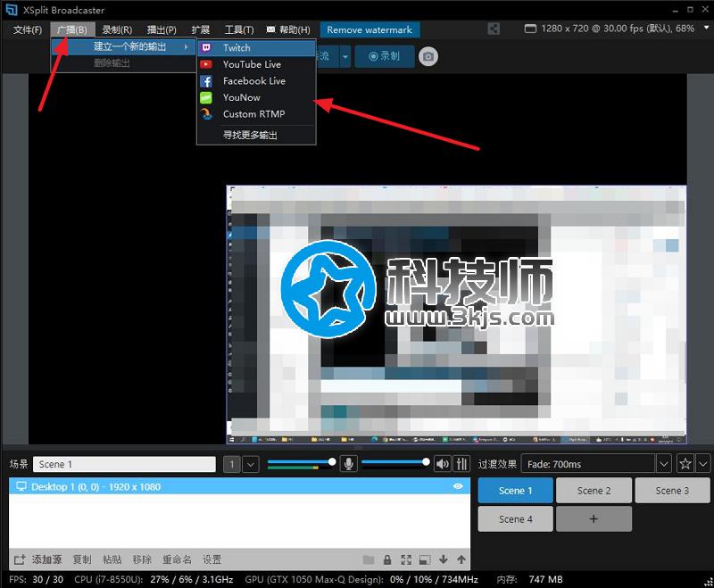Open the 扩展 menu
Viewport: 714px width, 588px height.
[x=200, y=30]
